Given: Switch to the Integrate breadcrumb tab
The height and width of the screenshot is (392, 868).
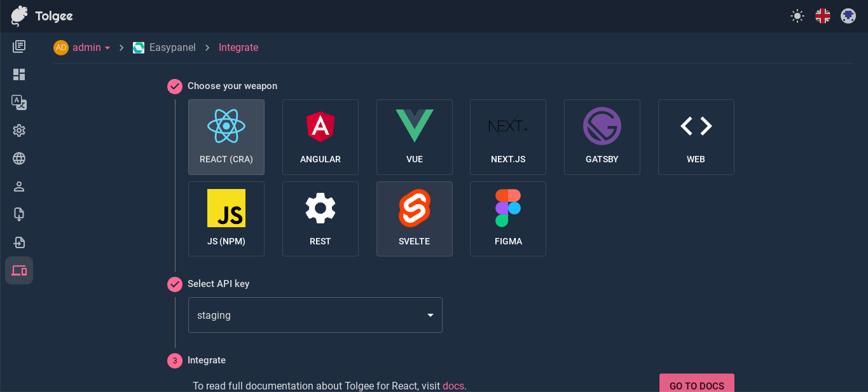Looking at the screenshot, I should 238,47.
